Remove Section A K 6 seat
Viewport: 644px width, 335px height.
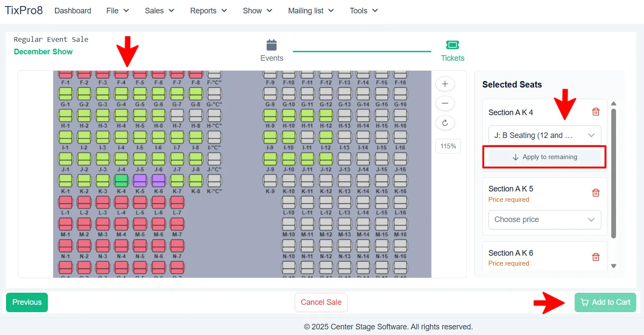[596, 257]
